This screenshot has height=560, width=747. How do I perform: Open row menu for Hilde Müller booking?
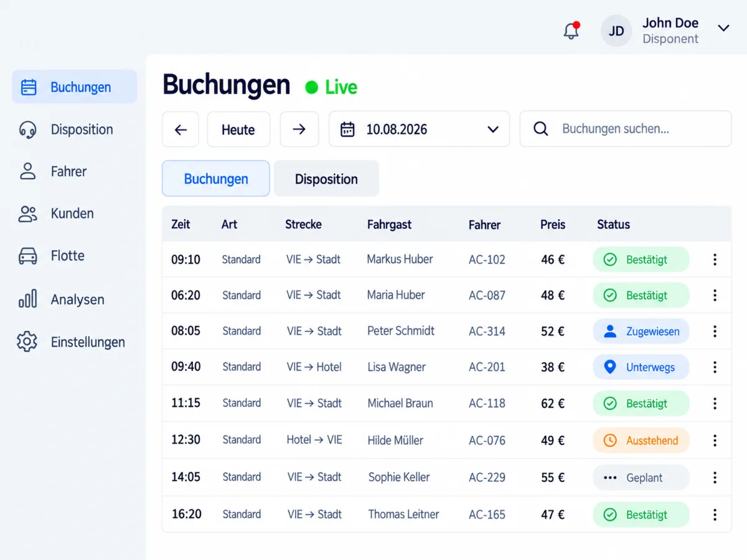click(x=715, y=441)
